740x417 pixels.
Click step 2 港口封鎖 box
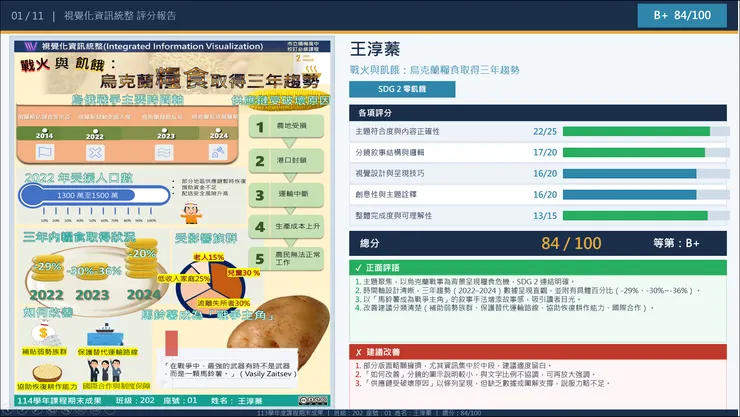pyautogui.click(x=286, y=160)
